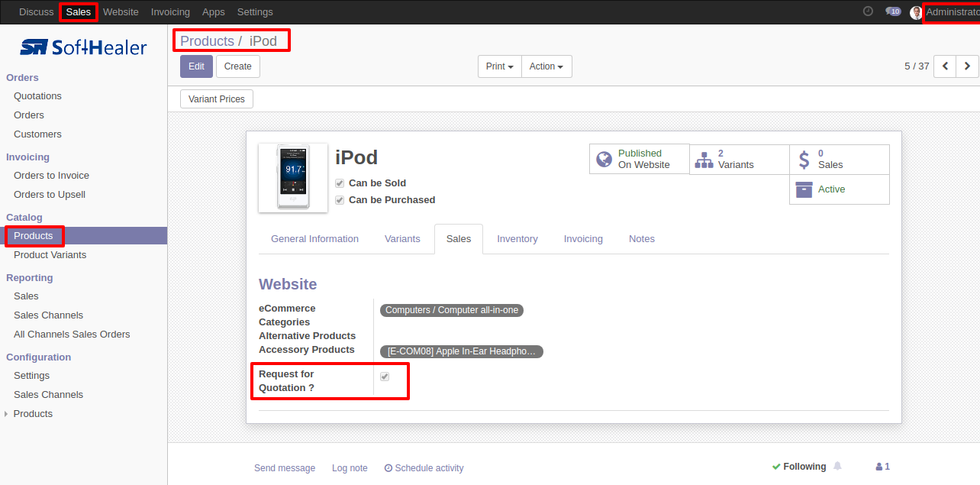Click the Active archive box icon
This screenshot has height=485, width=980.
click(804, 189)
